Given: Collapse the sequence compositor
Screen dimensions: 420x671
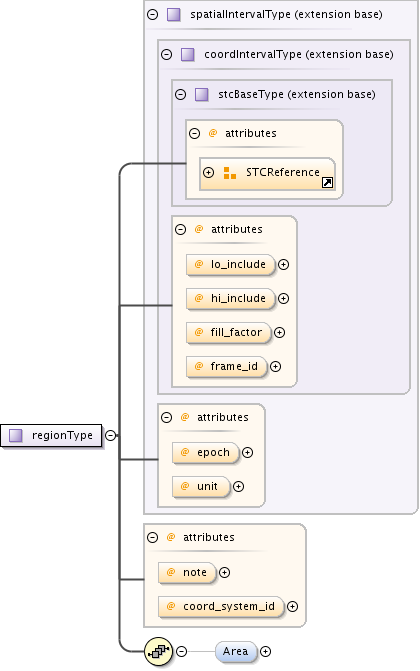Looking at the screenshot, I should tap(182, 652).
